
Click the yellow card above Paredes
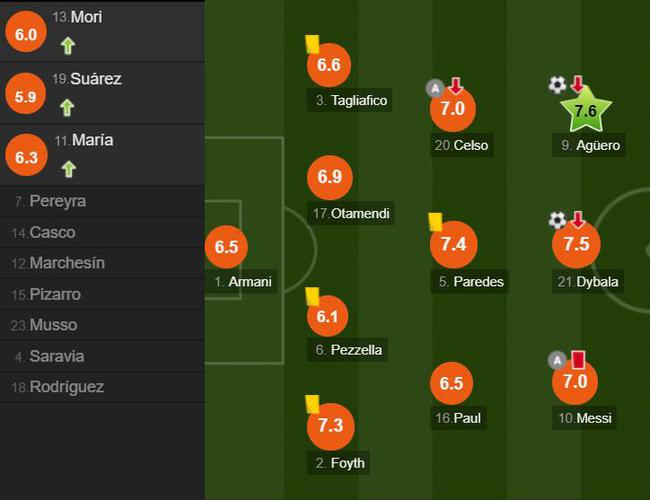pos(435,220)
